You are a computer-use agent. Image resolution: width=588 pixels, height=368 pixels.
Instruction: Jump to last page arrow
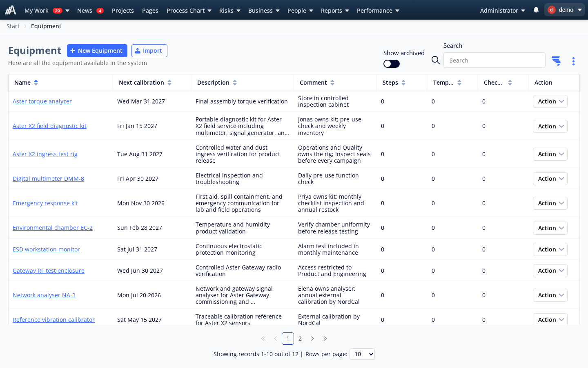click(325, 339)
